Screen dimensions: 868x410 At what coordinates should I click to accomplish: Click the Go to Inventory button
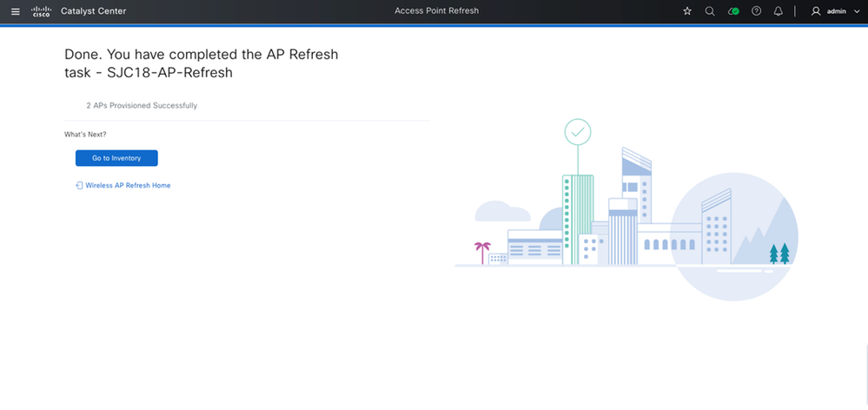116,158
